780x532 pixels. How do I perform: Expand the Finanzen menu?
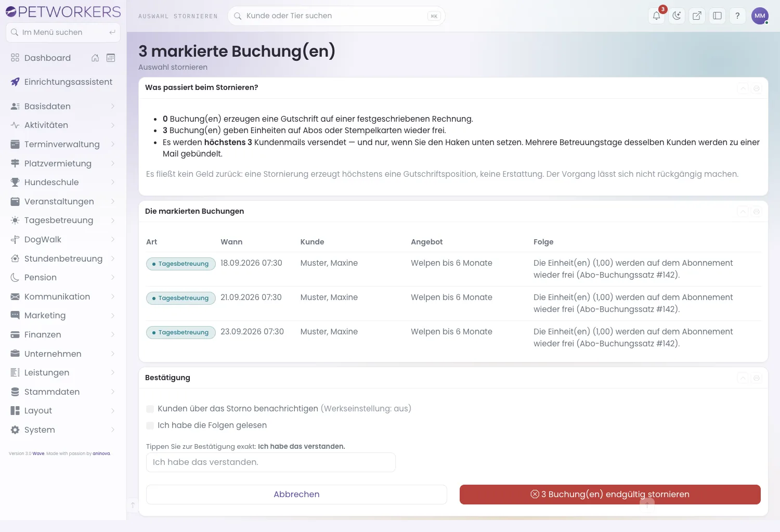pyautogui.click(x=63, y=334)
